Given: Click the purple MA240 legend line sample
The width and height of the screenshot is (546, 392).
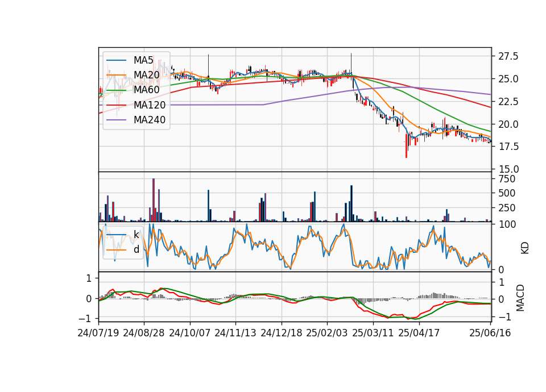Looking at the screenshot, I should pos(116,120).
